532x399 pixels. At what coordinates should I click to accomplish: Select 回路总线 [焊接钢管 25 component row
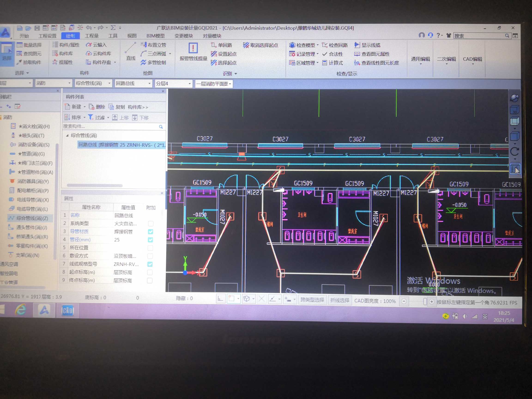coord(121,145)
